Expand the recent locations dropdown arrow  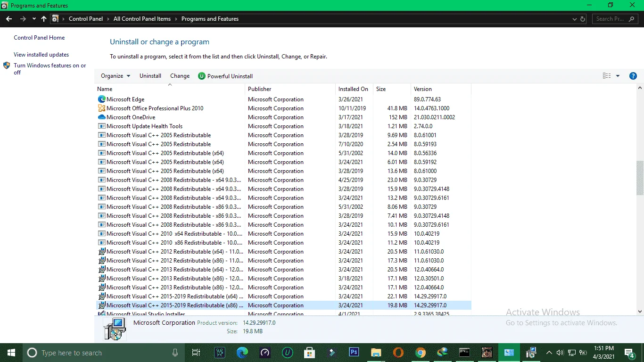34,19
